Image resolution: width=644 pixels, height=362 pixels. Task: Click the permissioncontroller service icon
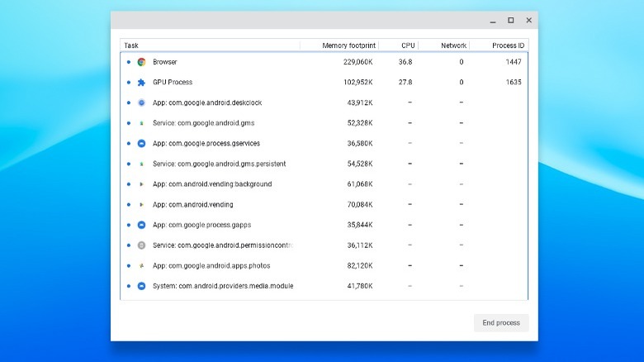coord(141,245)
